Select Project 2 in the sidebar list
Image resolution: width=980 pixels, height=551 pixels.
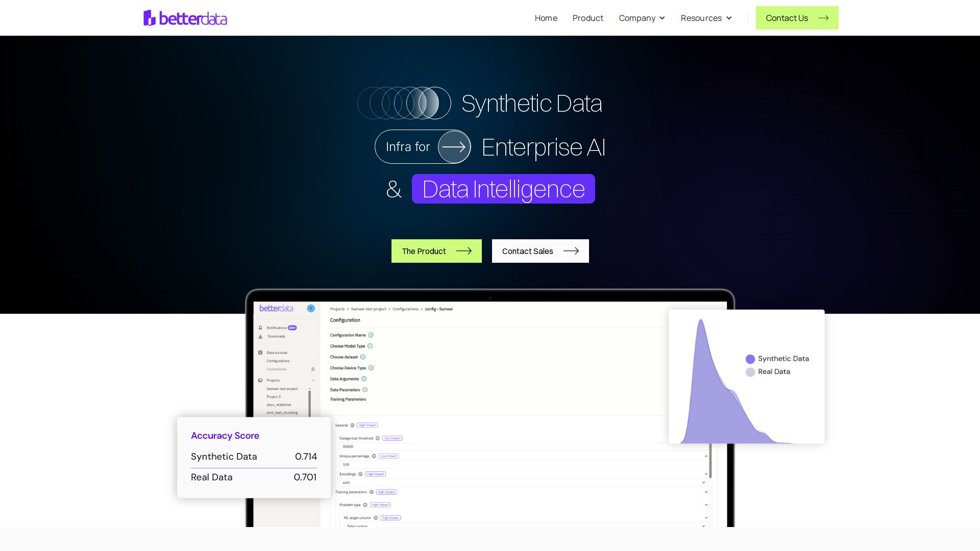pos(274,397)
